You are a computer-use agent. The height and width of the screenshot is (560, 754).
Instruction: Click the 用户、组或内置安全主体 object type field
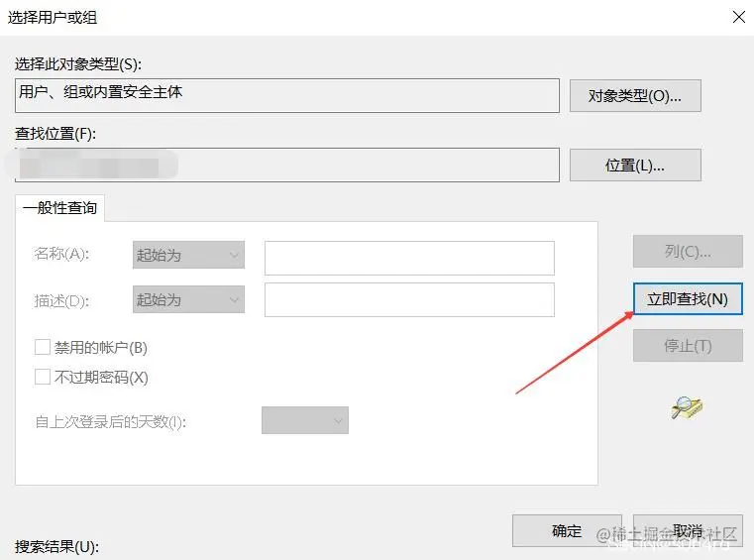[287, 96]
